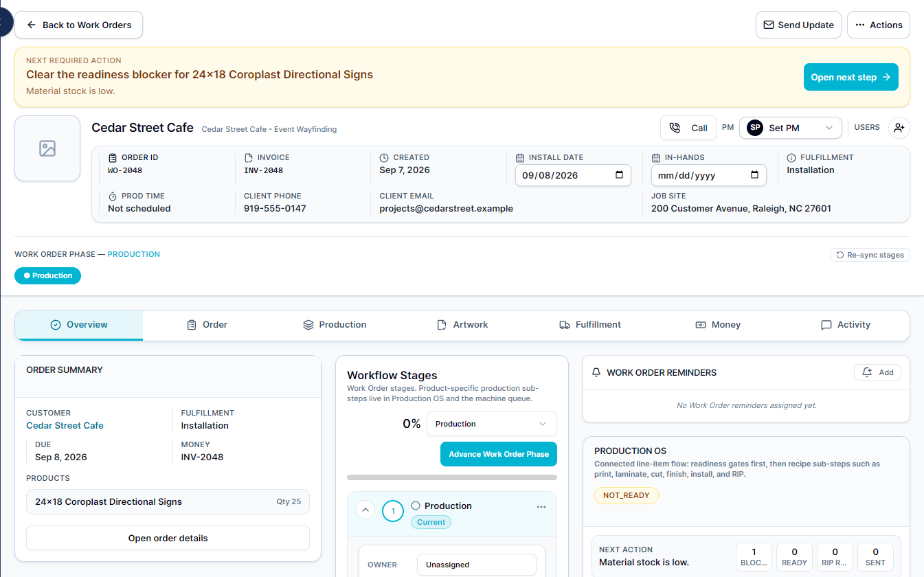Click the Call button
This screenshot has height=577, width=924.
coord(689,128)
